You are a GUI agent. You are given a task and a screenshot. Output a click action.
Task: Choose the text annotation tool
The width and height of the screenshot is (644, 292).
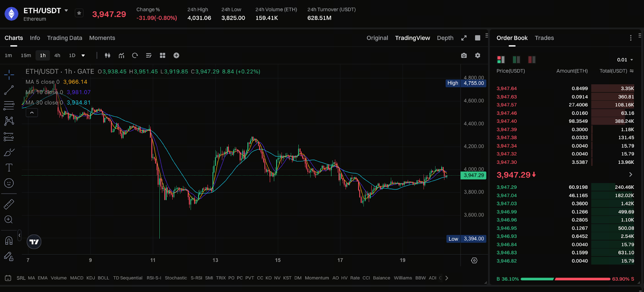click(x=9, y=168)
